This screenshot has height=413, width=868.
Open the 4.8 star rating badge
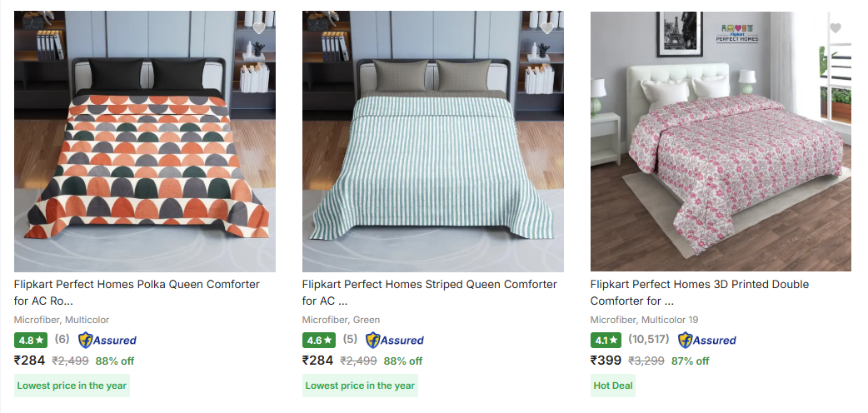32,340
